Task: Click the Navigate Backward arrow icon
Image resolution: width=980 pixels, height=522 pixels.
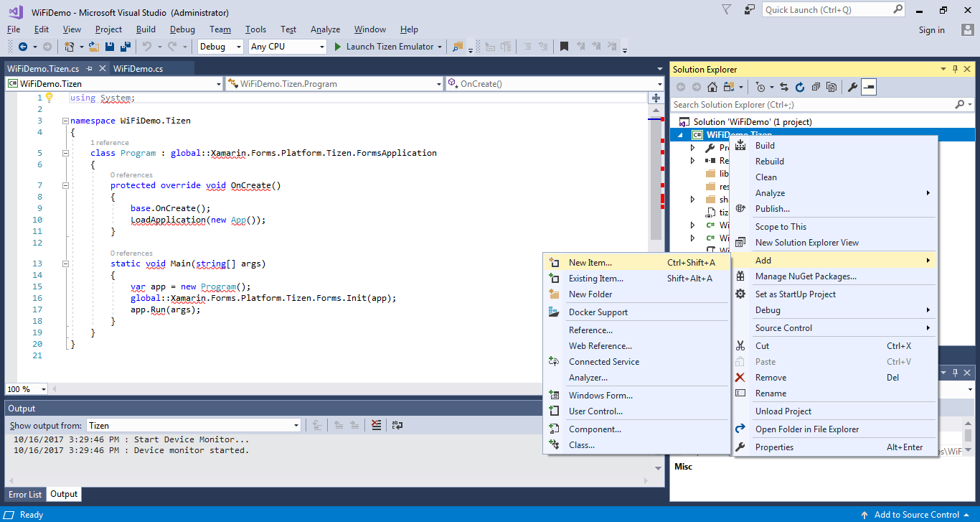Action: click(23, 47)
